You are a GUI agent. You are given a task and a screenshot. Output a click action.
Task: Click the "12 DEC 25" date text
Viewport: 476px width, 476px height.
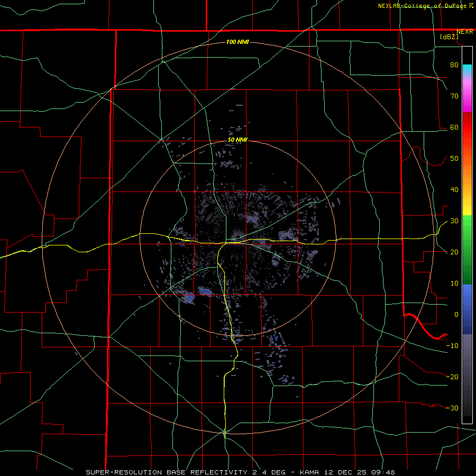(345, 472)
